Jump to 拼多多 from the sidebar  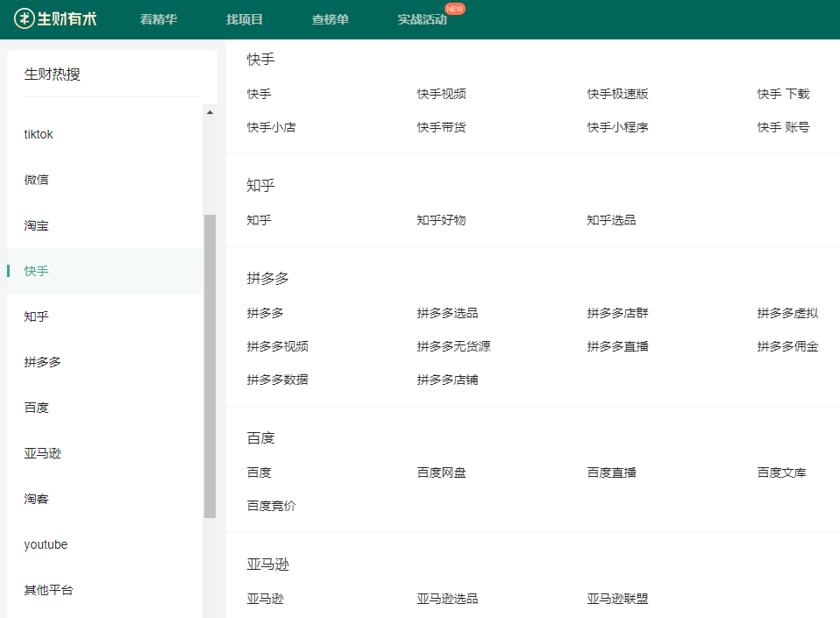pos(42,362)
